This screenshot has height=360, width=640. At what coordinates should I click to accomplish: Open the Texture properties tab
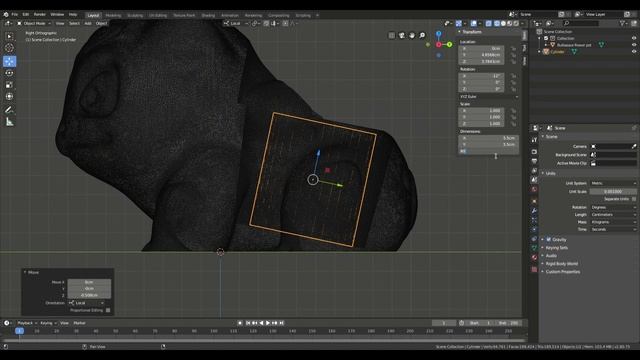tap(534, 269)
